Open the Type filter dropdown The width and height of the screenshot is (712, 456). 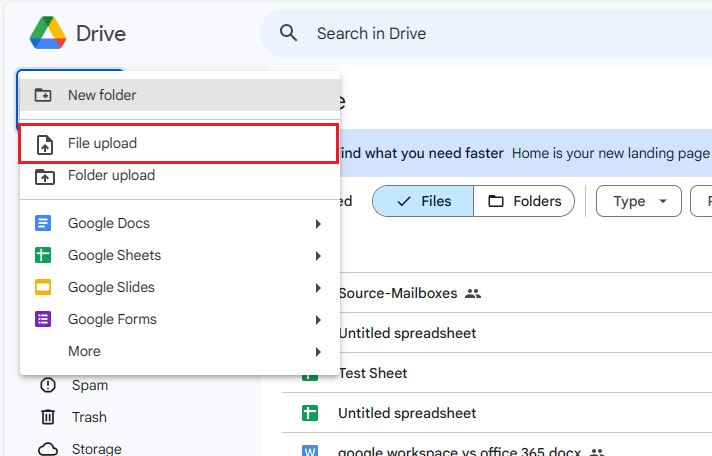[x=638, y=201]
